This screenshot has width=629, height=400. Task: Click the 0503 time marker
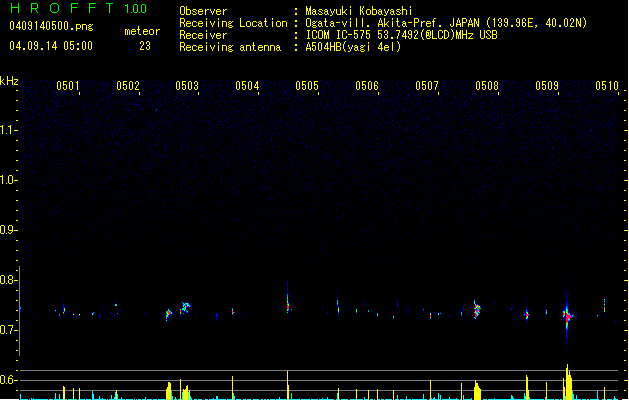(x=187, y=86)
